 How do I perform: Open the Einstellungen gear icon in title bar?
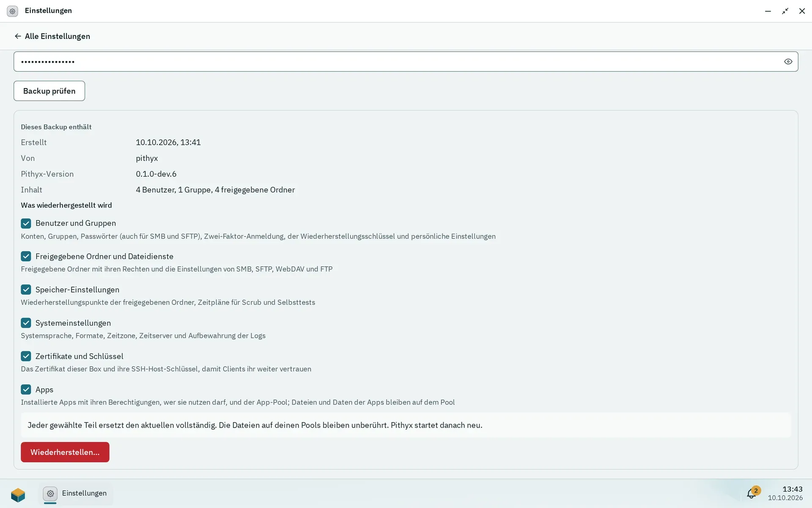13,11
